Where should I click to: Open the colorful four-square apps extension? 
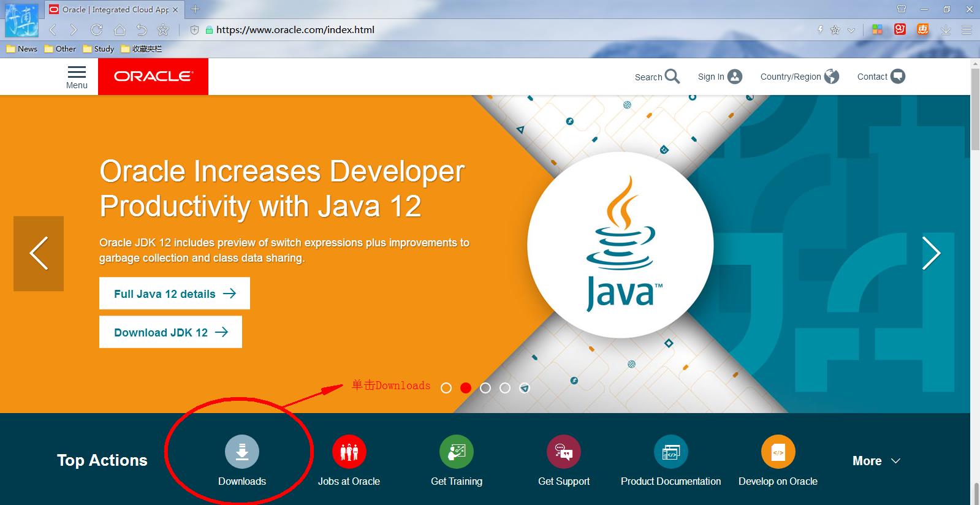(x=877, y=29)
